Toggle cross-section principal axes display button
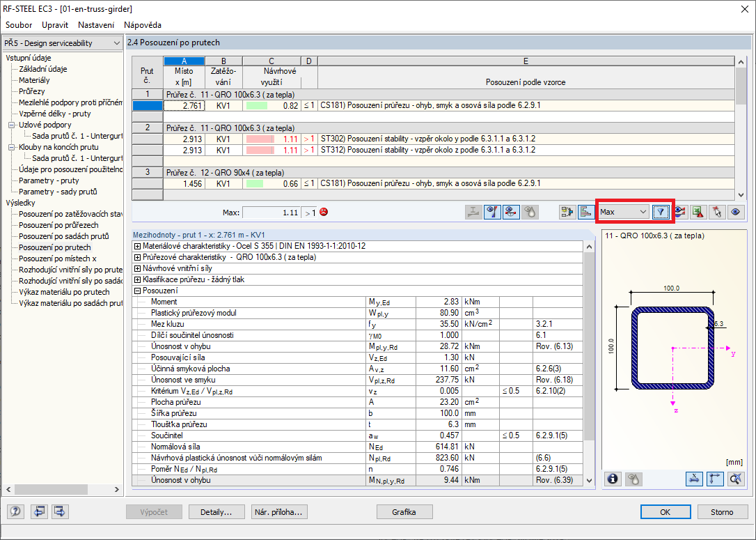This screenshot has width=756, height=540. coord(715,479)
